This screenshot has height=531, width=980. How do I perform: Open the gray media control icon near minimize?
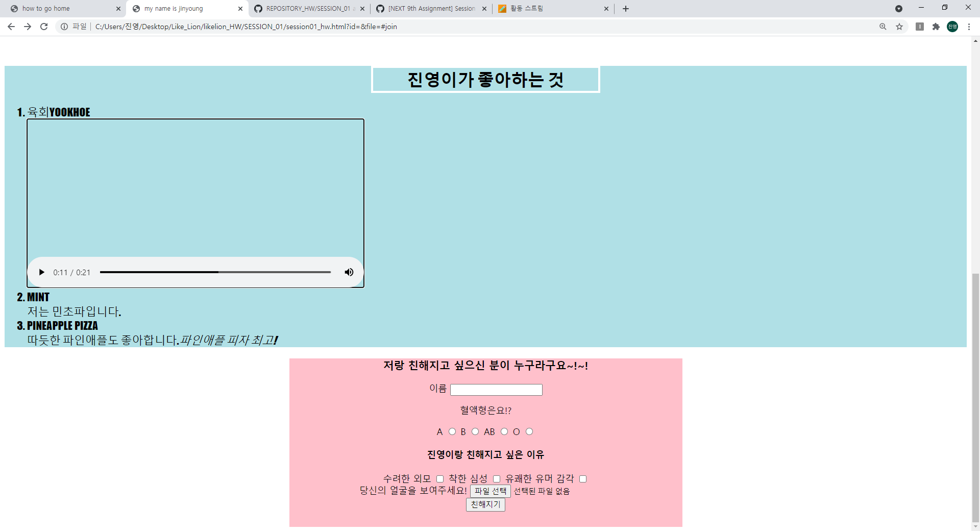coord(899,9)
